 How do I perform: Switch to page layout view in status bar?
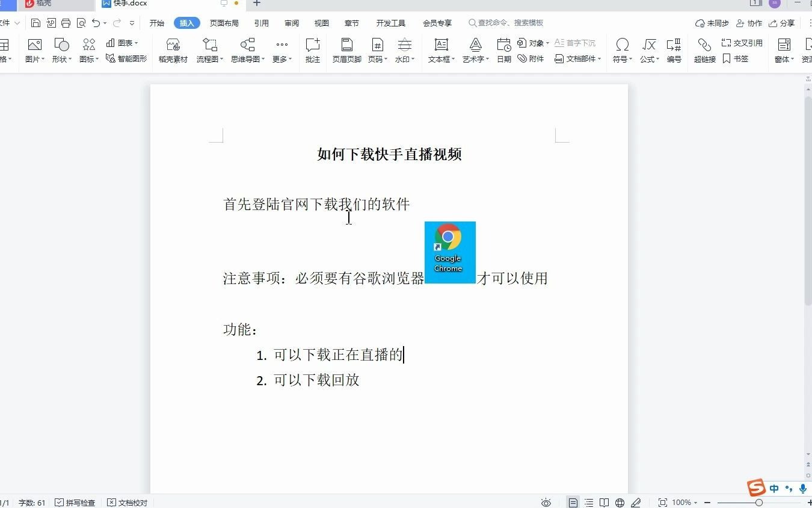point(573,503)
